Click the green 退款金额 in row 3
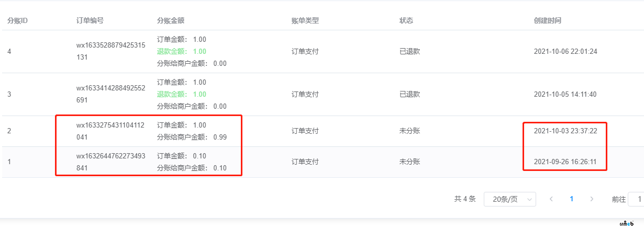 click(182, 94)
